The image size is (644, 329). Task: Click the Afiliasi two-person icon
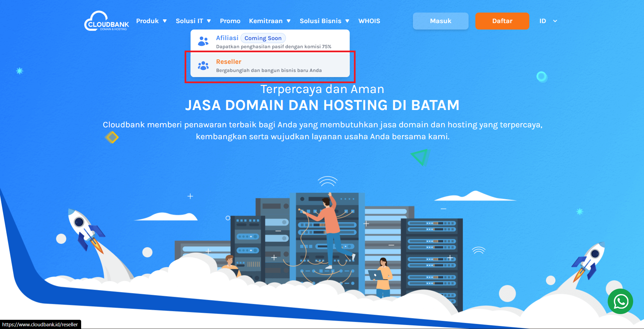click(203, 41)
